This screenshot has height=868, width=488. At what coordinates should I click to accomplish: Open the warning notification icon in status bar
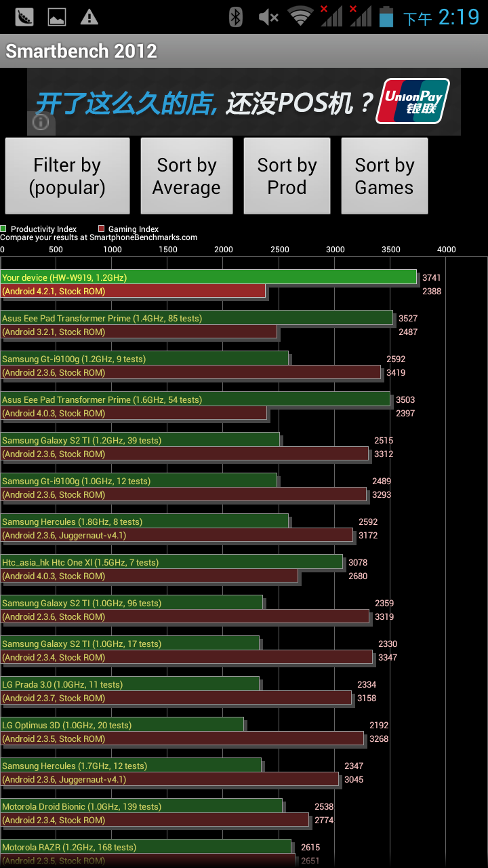point(89,17)
